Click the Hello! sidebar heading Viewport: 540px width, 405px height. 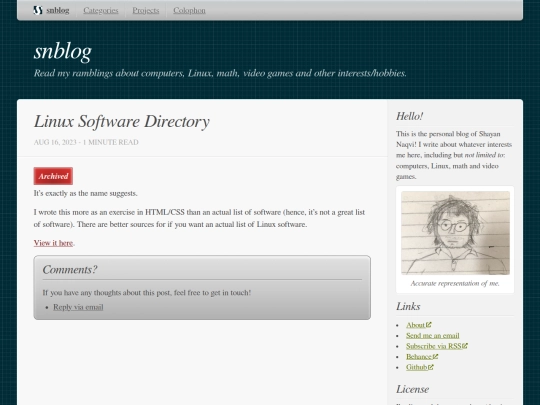click(x=409, y=116)
